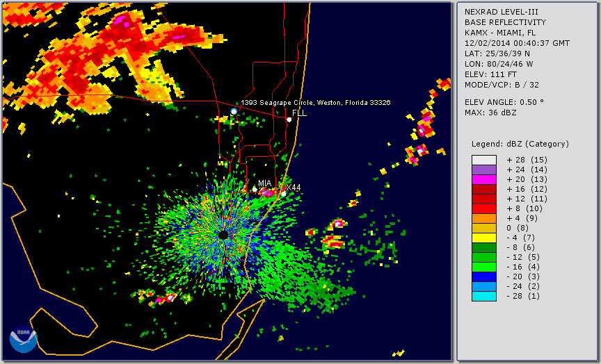Click the X44 marker dot
601x364 pixels.
[x=284, y=194]
